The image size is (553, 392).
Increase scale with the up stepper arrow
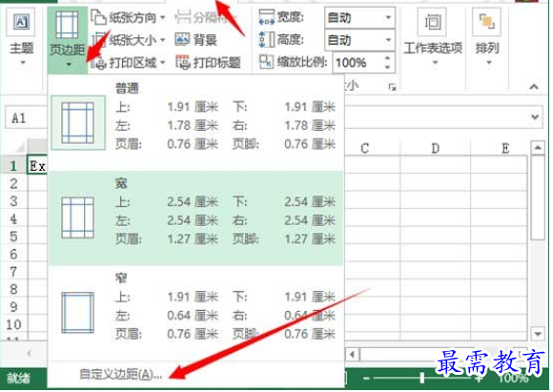[x=388, y=58]
